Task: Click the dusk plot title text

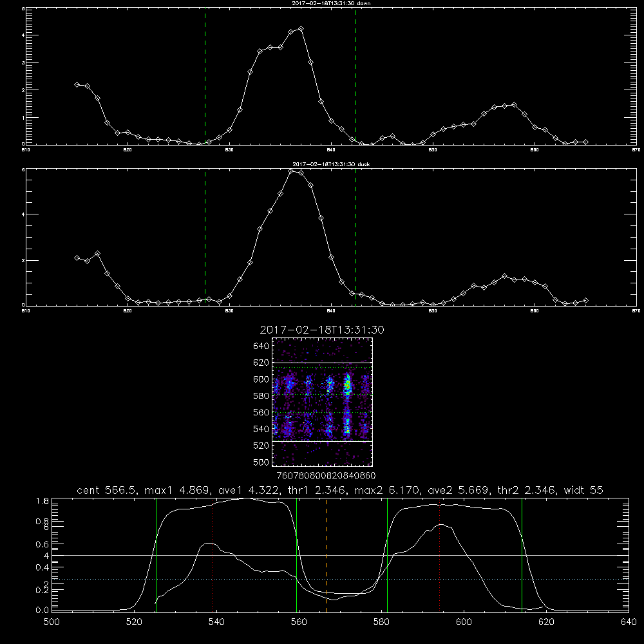Action: (x=331, y=164)
